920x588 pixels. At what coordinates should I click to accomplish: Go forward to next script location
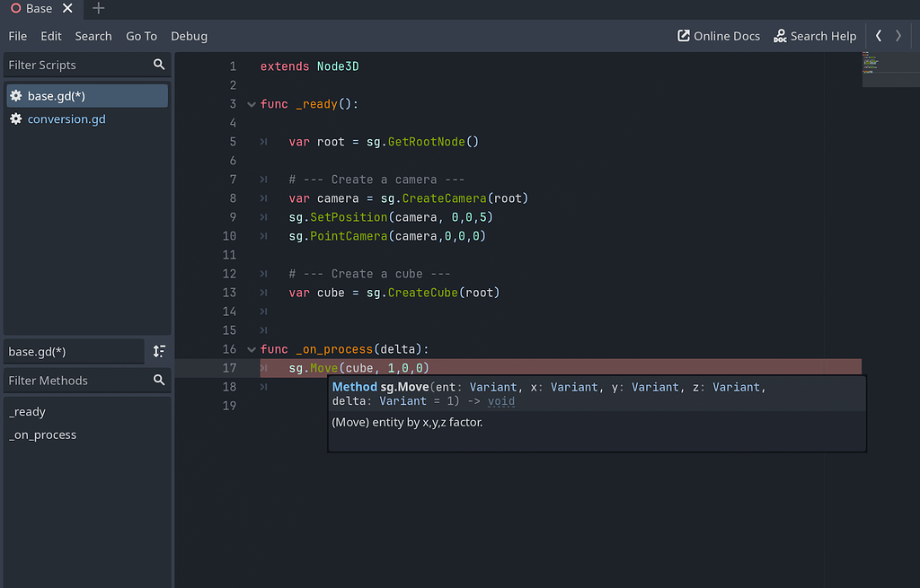pos(898,36)
